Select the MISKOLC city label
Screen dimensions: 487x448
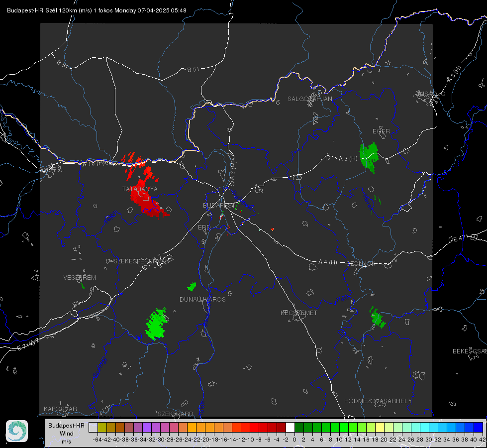[431, 94]
